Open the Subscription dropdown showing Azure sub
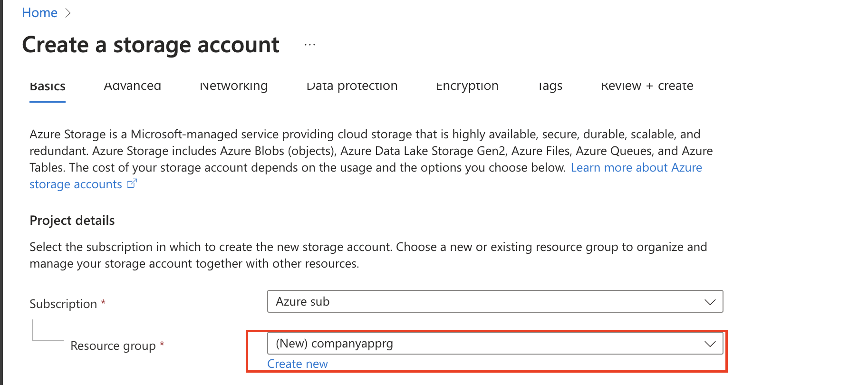The width and height of the screenshot is (868, 385). click(495, 301)
